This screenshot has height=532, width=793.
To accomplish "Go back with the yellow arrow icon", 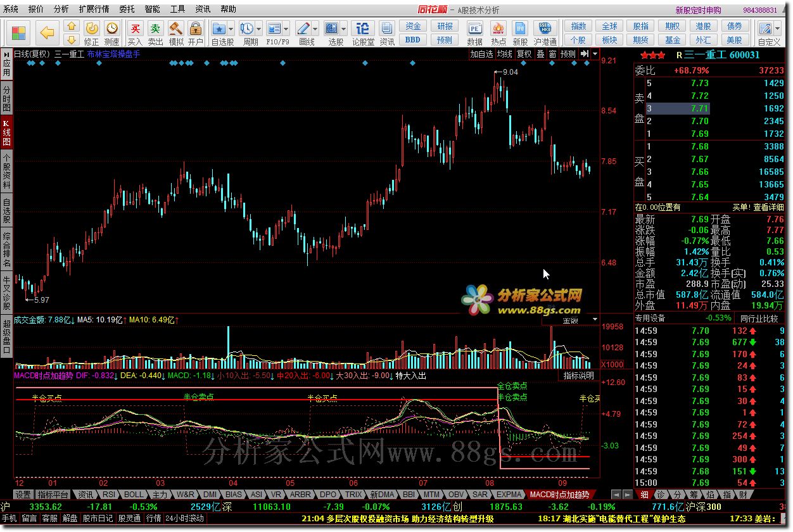I will (47, 33).
